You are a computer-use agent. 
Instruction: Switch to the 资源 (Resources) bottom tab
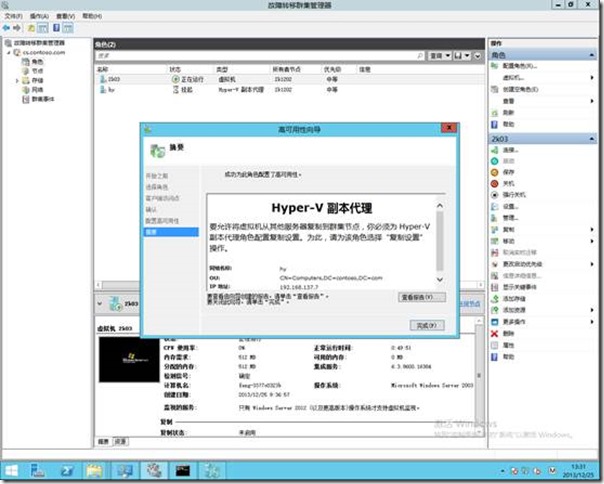[120, 442]
